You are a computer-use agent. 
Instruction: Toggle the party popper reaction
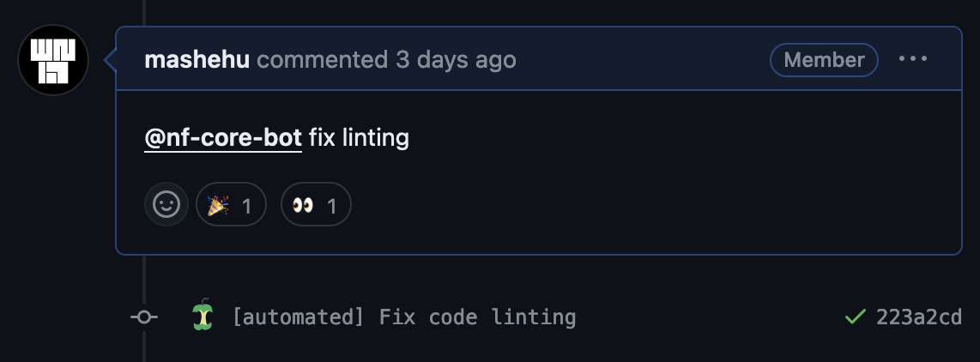click(231, 204)
